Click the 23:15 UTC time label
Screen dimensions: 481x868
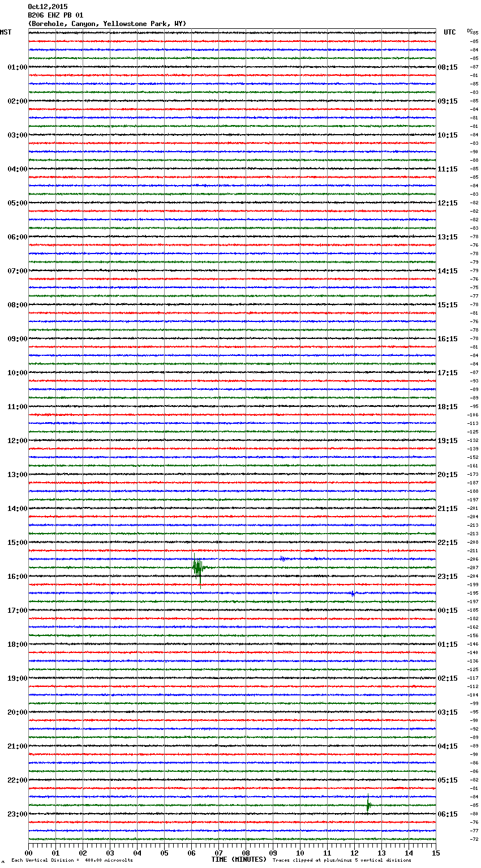[448, 577]
